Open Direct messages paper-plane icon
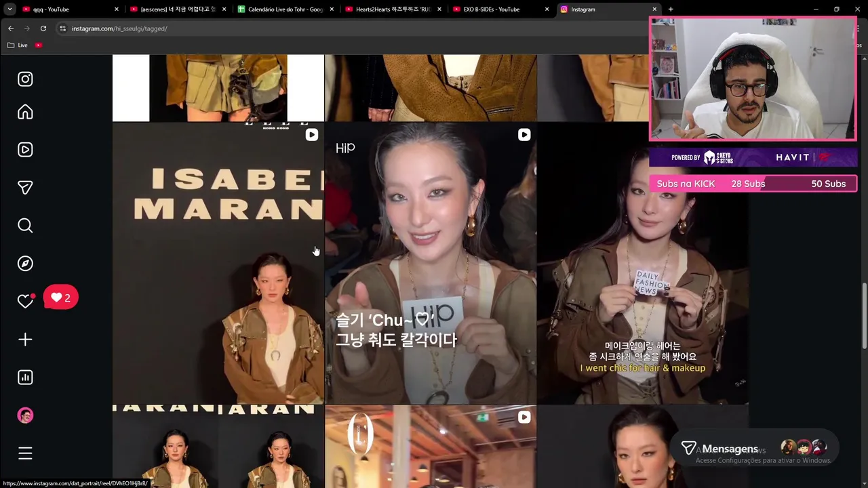Screen dimensions: 868x488 point(25,188)
